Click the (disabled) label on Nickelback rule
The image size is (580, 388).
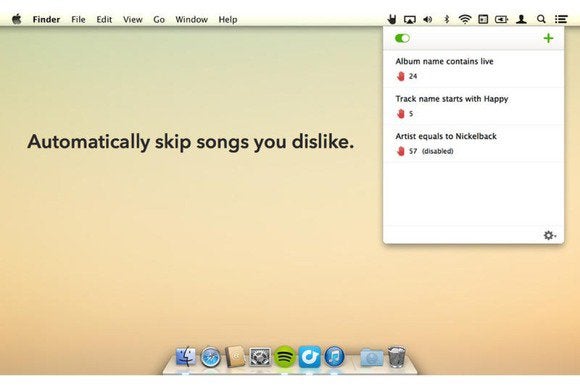coord(438,151)
